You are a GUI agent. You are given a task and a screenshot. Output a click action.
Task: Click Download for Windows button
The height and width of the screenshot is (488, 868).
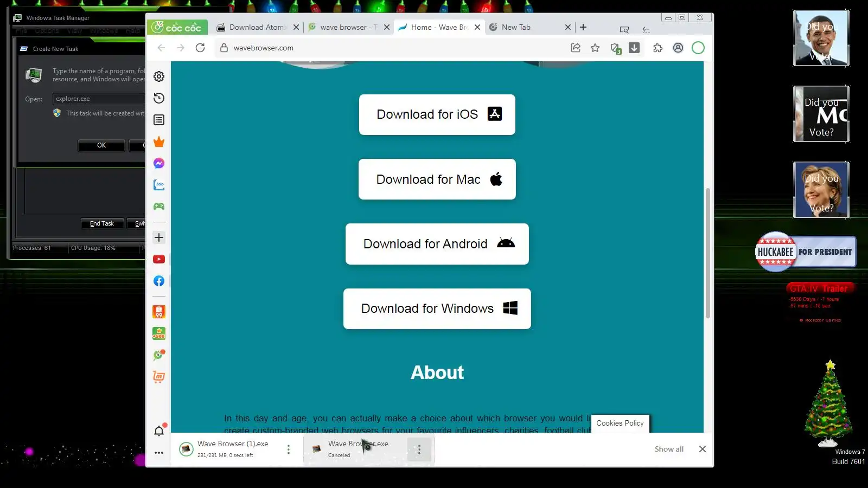[437, 309]
